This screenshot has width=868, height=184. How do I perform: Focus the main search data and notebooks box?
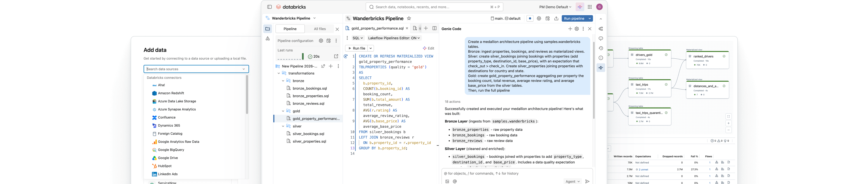pos(434,7)
